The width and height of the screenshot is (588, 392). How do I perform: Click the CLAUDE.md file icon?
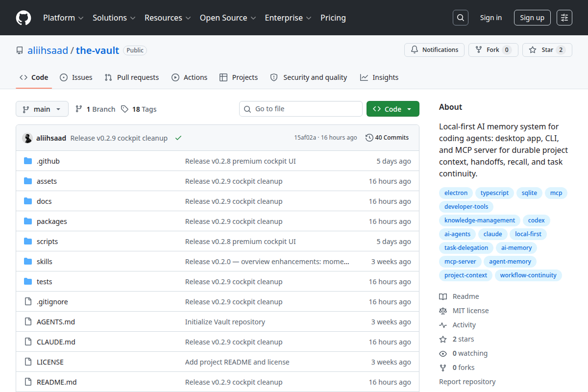[x=28, y=342]
